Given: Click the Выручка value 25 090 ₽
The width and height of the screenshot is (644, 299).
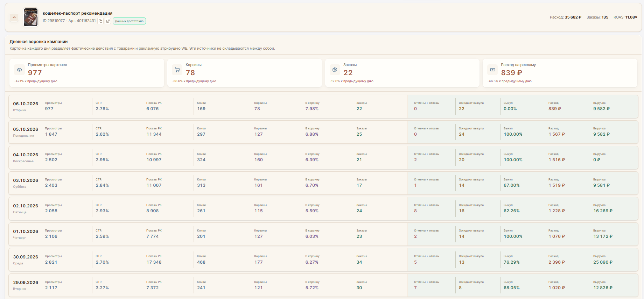Looking at the screenshot, I should pos(603,262).
